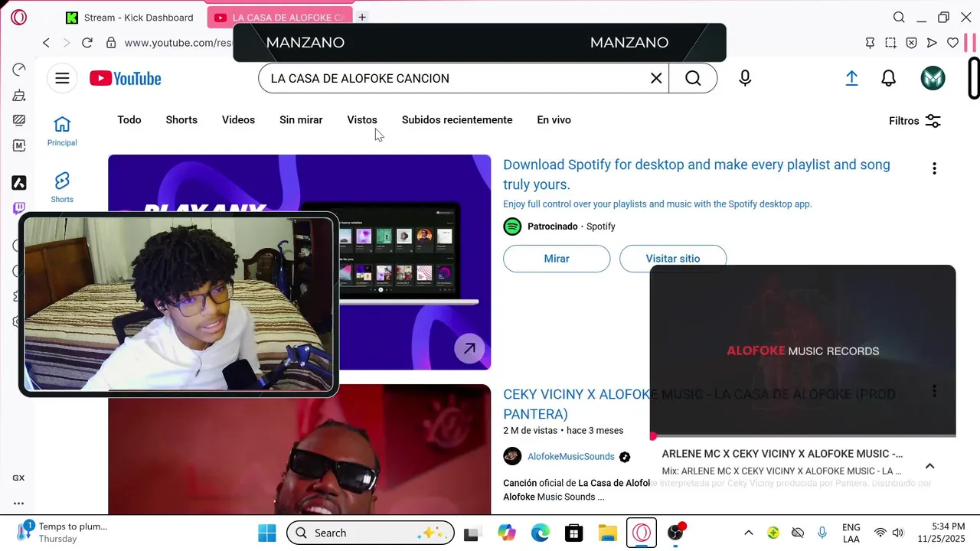
Task: Open File Explorer from taskbar
Action: pyautogui.click(x=608, y=533)
